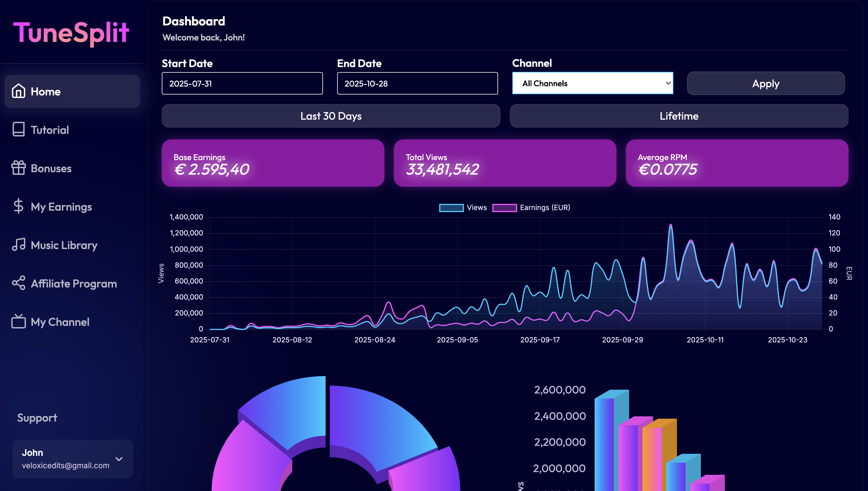Click the Bonuses gift icon
This screenshot has height=491, width=868.
click(19, 168)
